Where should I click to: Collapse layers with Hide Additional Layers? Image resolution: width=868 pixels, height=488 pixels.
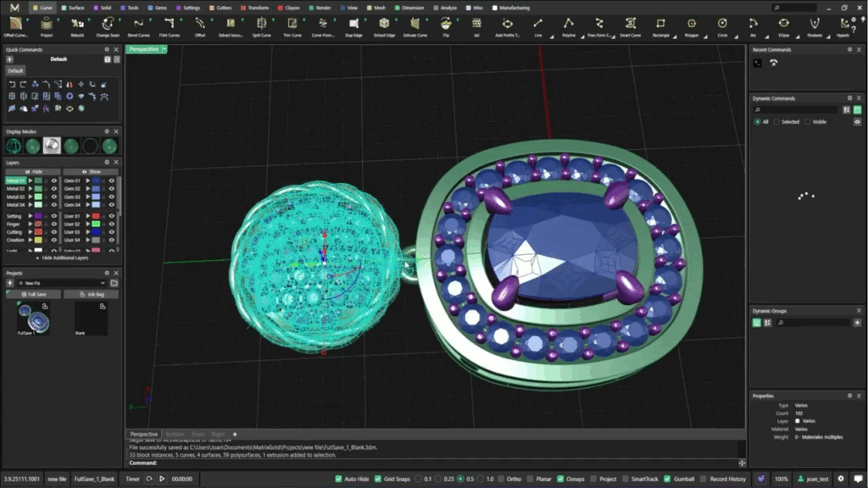pos(64,258)
